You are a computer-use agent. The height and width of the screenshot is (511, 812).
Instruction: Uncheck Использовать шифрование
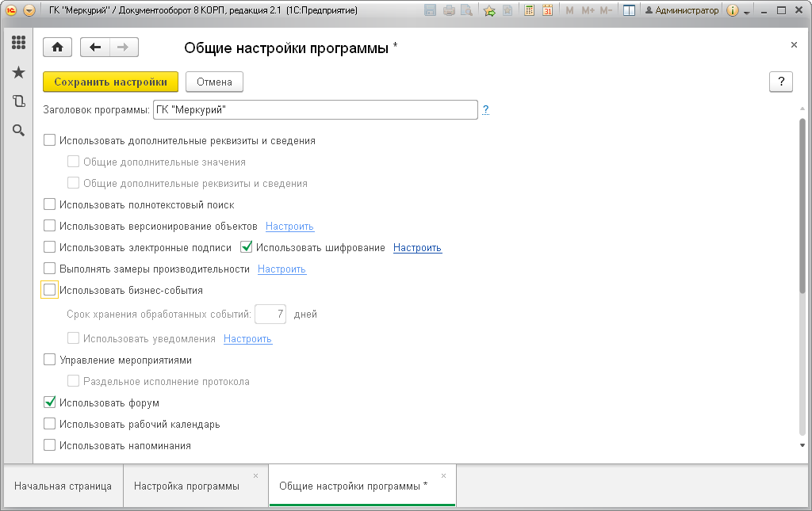pyautogui.click(x=247, y=247)
